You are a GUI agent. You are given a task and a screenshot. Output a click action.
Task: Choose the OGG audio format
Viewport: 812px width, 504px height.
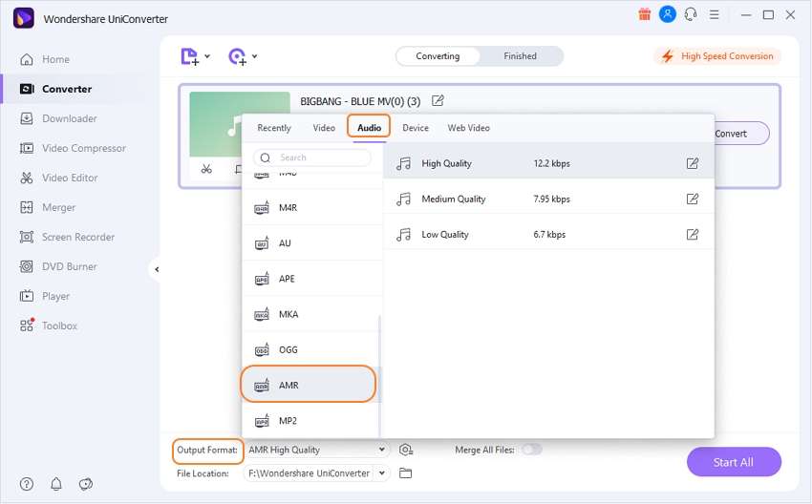pyautogui.click(x=310, y=349)
